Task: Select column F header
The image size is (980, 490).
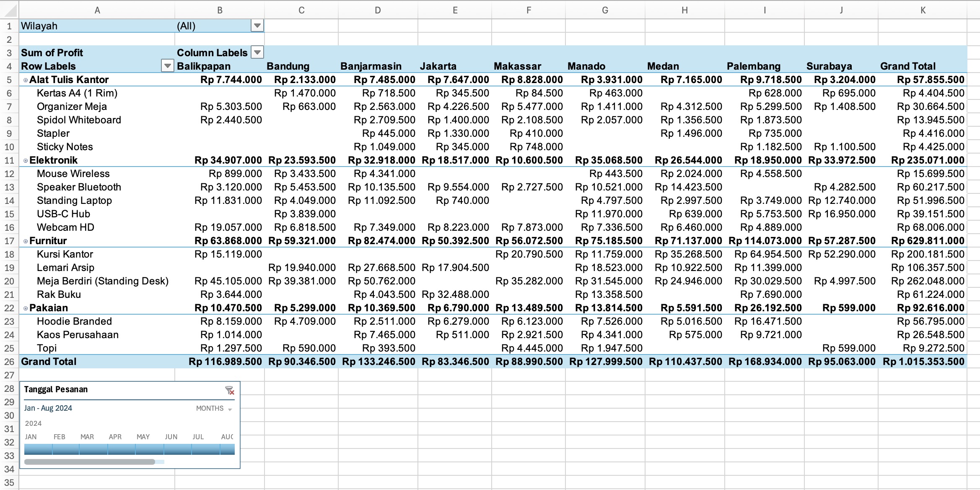Action: [529, 10]
